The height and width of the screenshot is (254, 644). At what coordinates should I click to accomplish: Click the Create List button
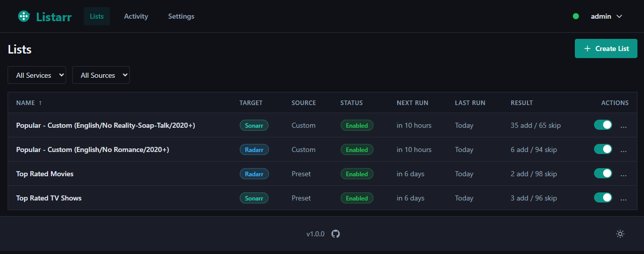[606, 48]
